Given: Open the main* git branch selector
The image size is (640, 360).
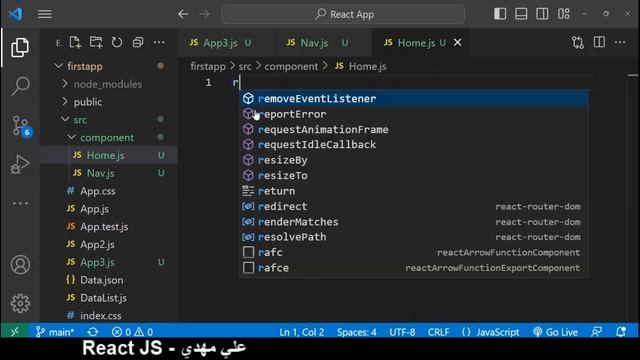Looking at the screenshot, I should point(55,332).
